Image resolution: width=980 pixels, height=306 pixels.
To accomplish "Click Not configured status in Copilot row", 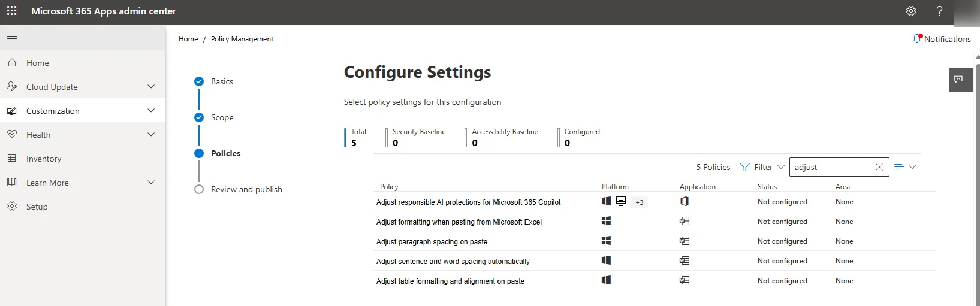I will coord(782,202).
